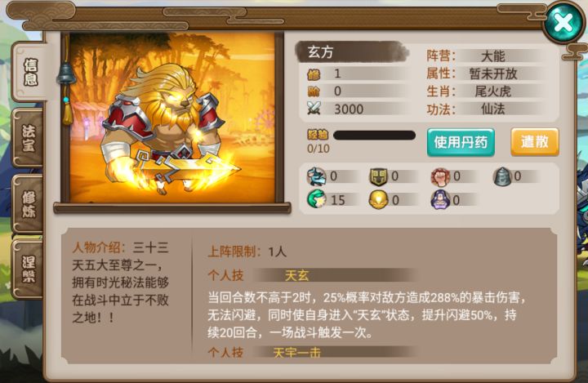Click the 使用丹药 button
Screen dimensions: 588x383
[x=461, y=142]
